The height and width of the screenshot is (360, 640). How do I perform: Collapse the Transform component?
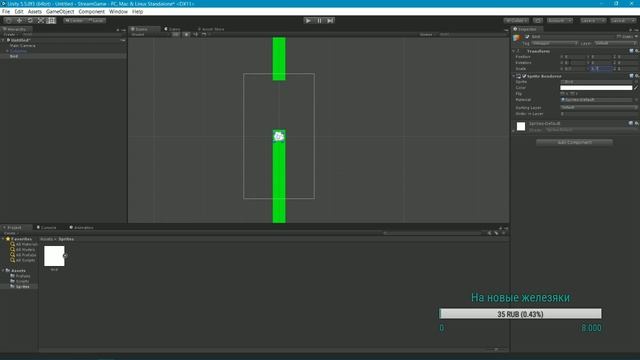pos(514,51)
